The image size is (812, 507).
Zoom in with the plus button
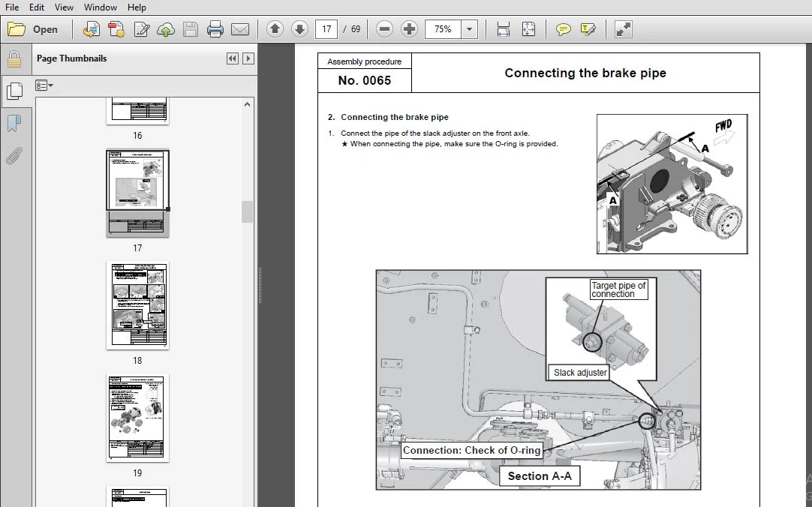pos(409,29)
